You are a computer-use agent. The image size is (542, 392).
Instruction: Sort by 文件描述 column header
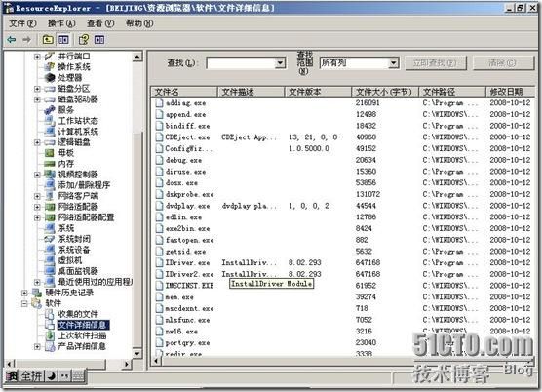251,92
